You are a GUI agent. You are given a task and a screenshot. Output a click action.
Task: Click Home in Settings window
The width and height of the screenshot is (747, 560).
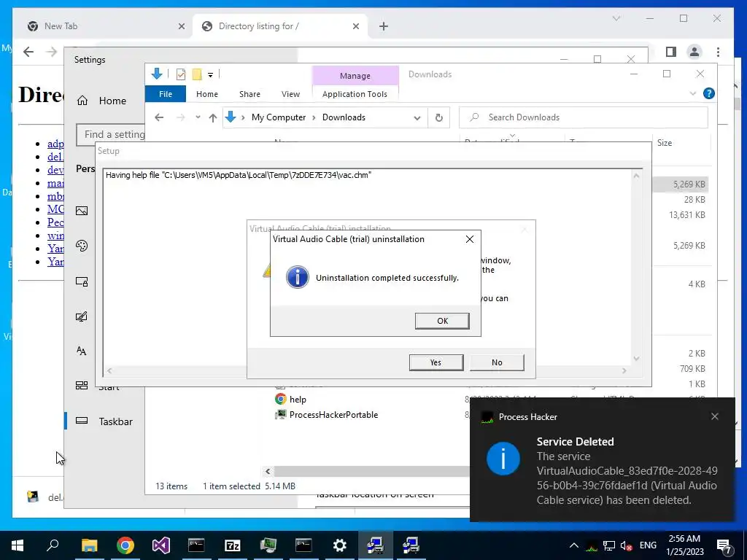(x=112, y=101)
